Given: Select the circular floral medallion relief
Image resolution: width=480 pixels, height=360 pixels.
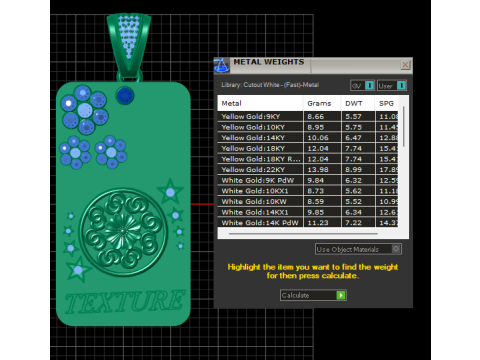Looking at the screenshot, I should (123, 232).
